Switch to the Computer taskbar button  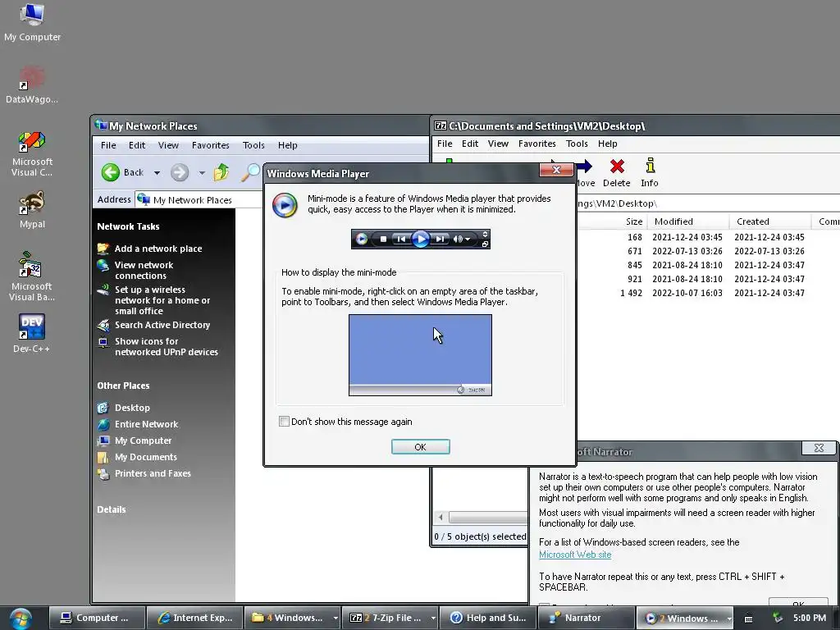(x=97, y=618)
